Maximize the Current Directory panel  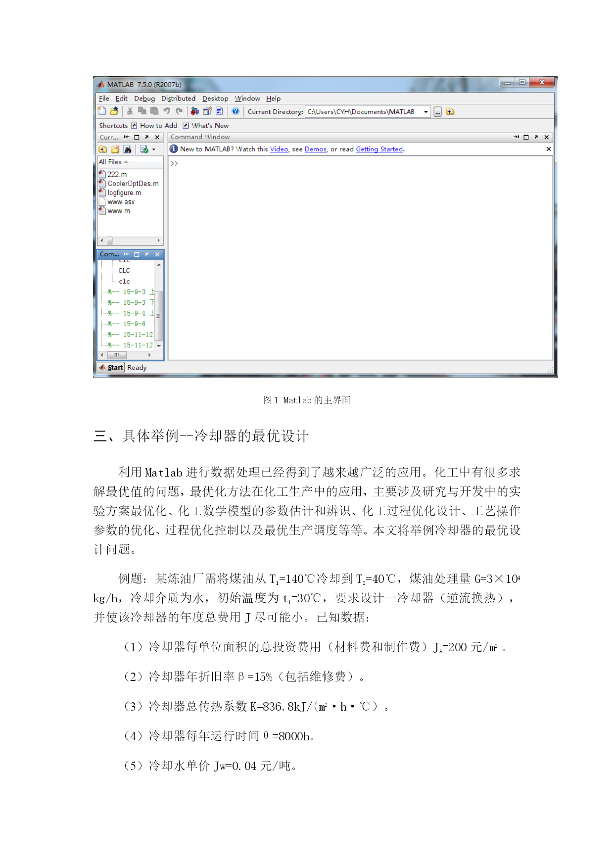click(x=137, y=137)
